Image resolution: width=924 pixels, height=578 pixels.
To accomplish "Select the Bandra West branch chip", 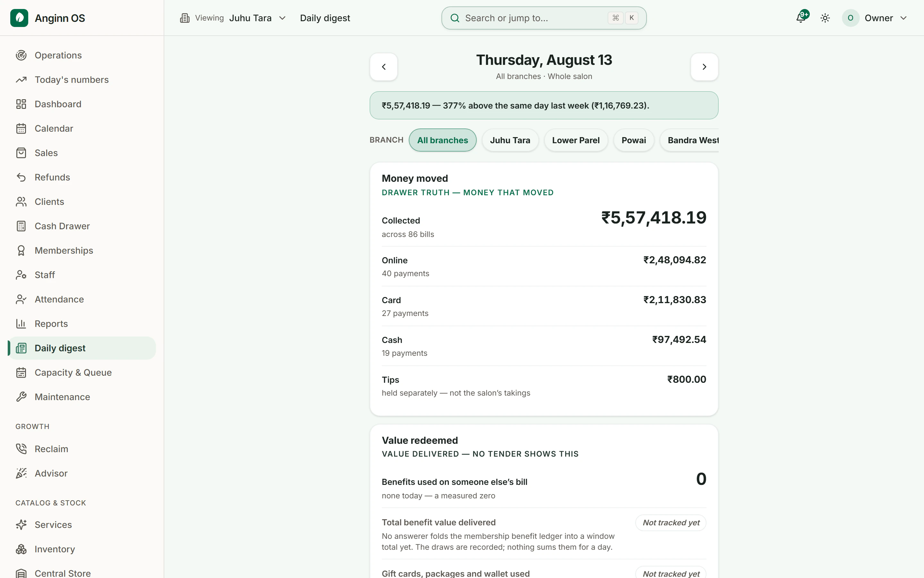I will (x=689, y=140).
